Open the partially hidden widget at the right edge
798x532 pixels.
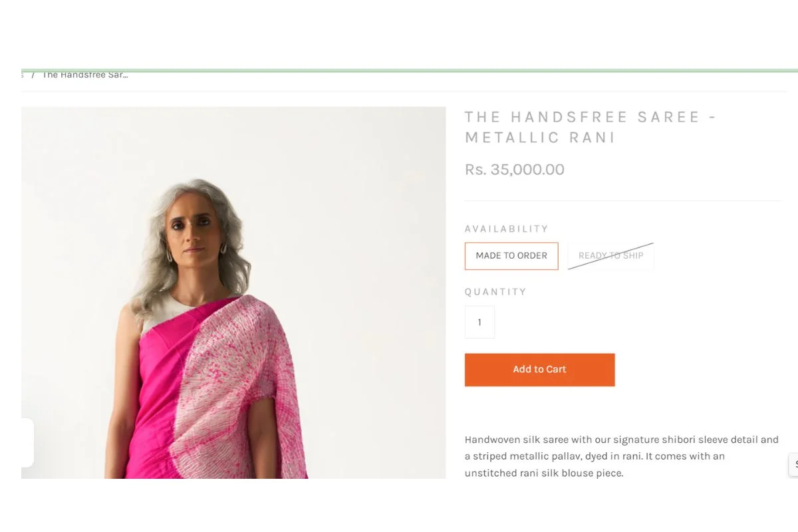[793, 465]
